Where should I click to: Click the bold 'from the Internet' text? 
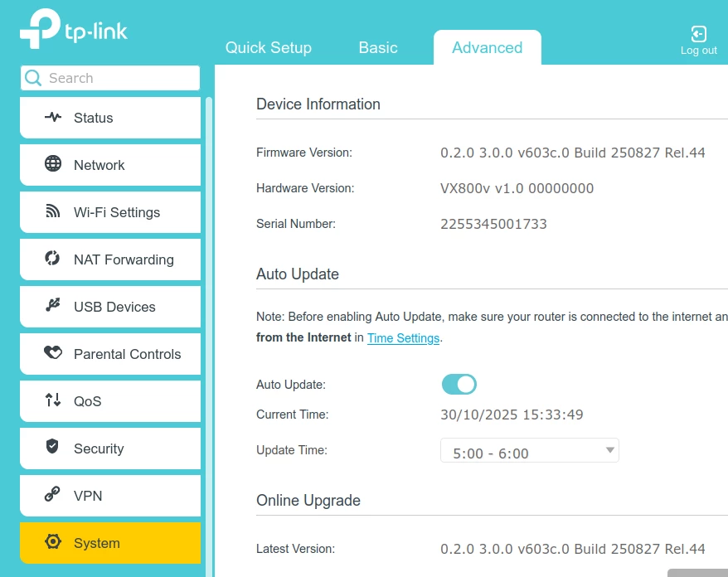(x=303, y=337)
